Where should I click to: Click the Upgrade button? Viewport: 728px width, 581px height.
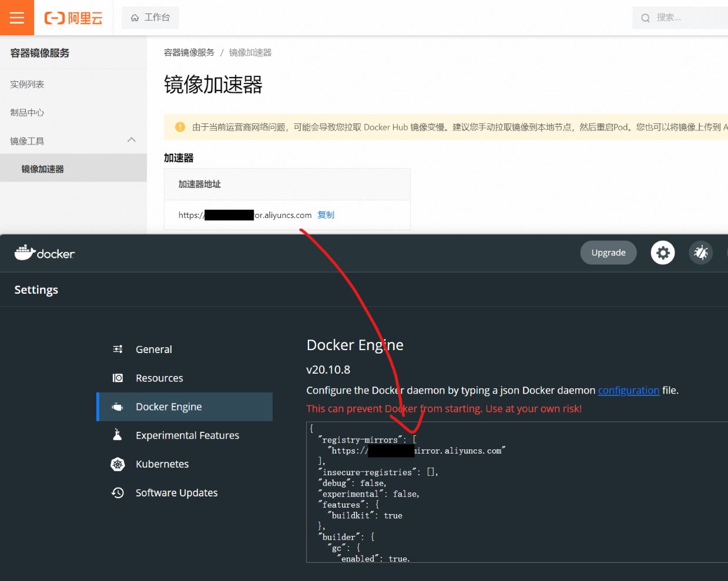coord(608,253)
